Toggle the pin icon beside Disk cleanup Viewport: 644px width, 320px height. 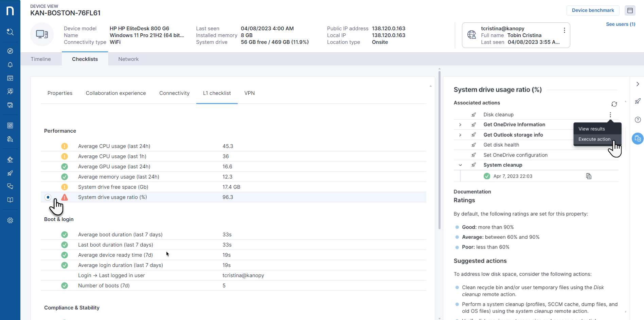473,115
